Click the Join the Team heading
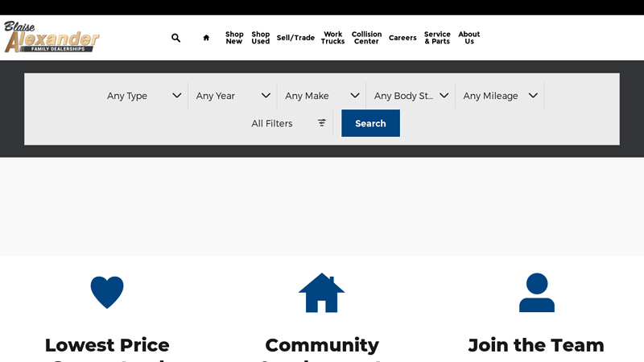644x362 pixels. (x=536, y=345)
